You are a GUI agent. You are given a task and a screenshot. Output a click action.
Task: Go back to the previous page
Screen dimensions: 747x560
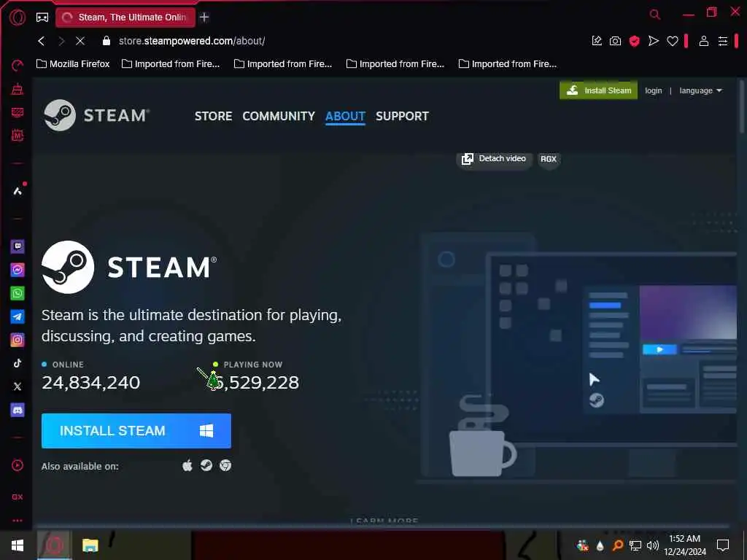(42, 41)
